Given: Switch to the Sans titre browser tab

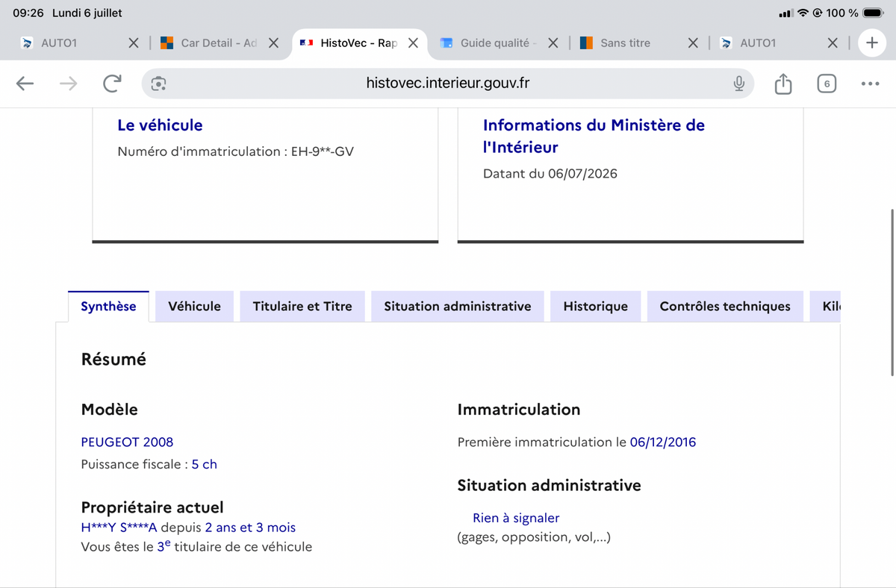Looking at the screenshot, I should (x=626, y=43).
